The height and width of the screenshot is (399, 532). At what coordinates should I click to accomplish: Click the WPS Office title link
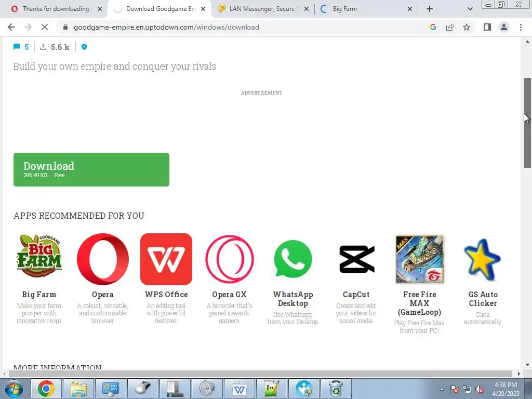point(166,295)
